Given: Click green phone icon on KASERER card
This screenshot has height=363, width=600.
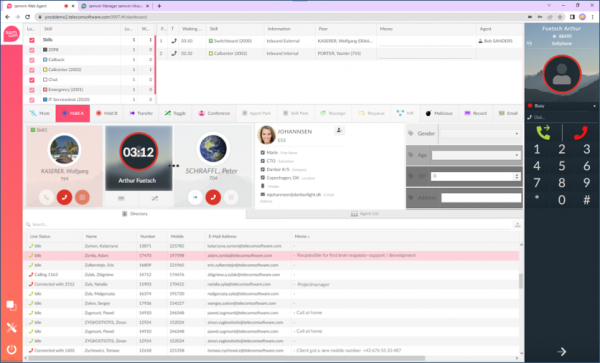Looking at the screenshot, I should 46,197.
